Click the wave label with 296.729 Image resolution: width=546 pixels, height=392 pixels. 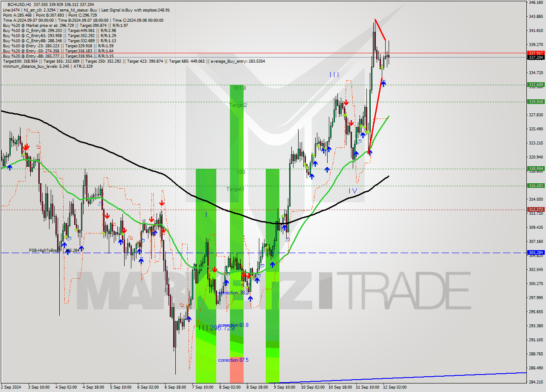(216, 328)
